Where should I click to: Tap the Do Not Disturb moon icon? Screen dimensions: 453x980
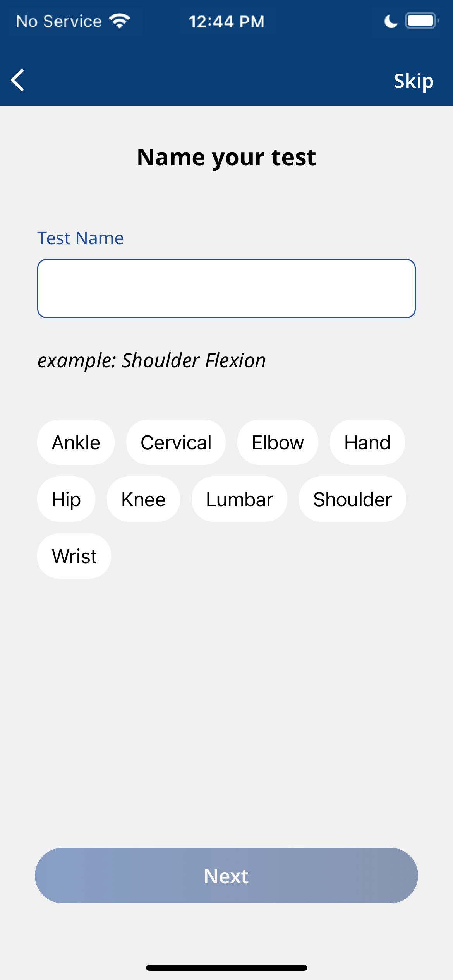[391, 21]
